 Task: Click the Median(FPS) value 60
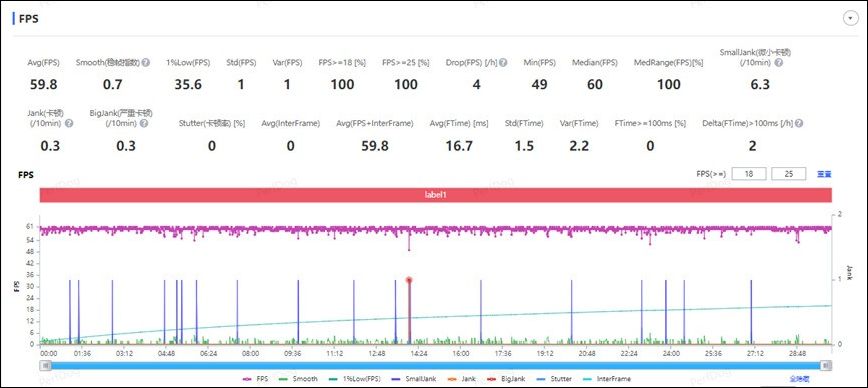coord(595,85)
